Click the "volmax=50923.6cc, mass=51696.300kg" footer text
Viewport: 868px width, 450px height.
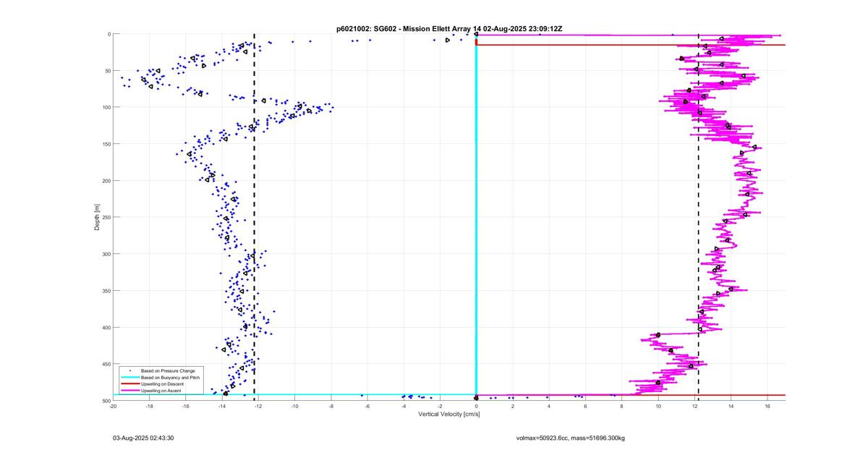(x=571, y=438)
